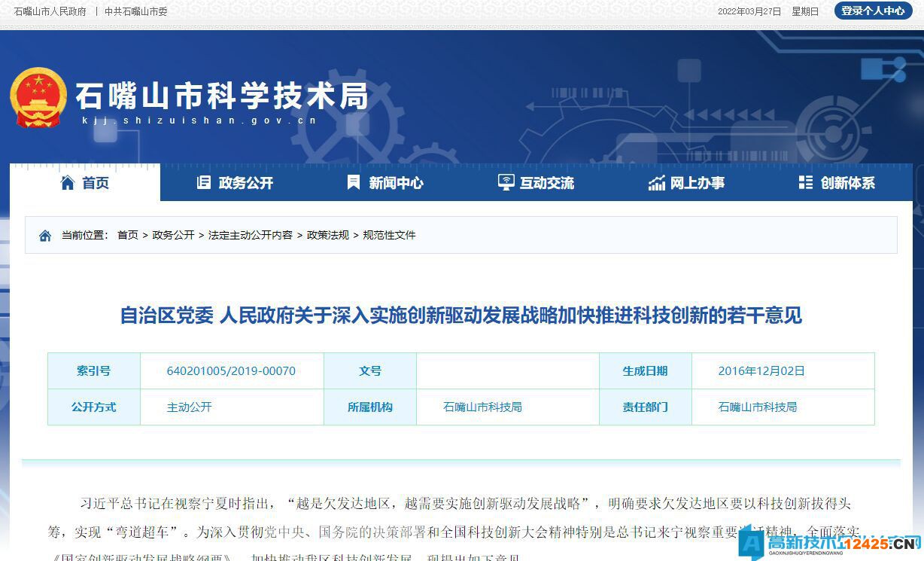924x561 pixels.
Task: Click the 政务公开 document icon
Action: coord(203,182)
